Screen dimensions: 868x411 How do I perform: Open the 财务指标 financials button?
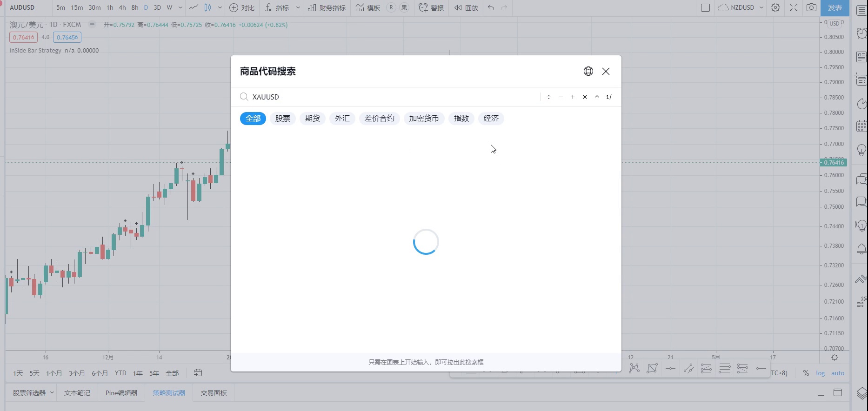(327, 7)
